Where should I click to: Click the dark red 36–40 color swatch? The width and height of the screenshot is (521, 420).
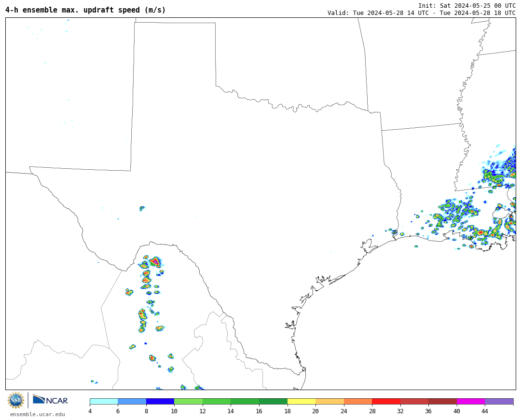(x=442, y=401)
